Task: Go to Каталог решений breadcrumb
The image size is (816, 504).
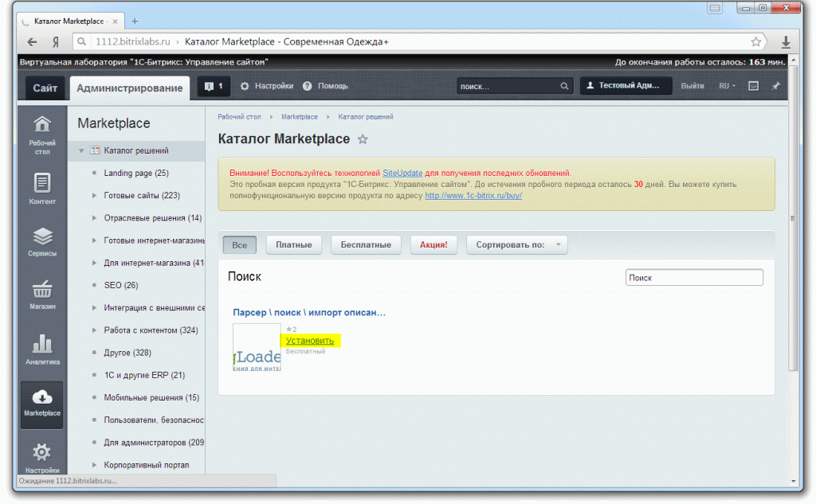Action: 365,117
